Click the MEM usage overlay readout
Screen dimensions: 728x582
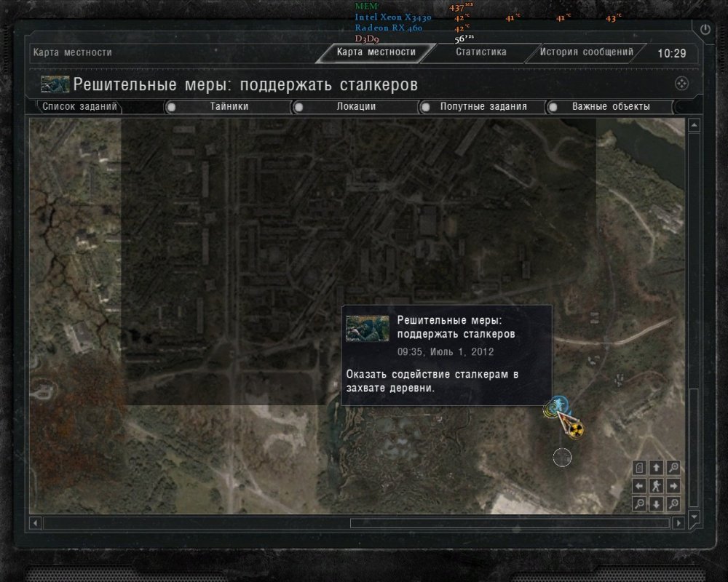coord(414,7)
